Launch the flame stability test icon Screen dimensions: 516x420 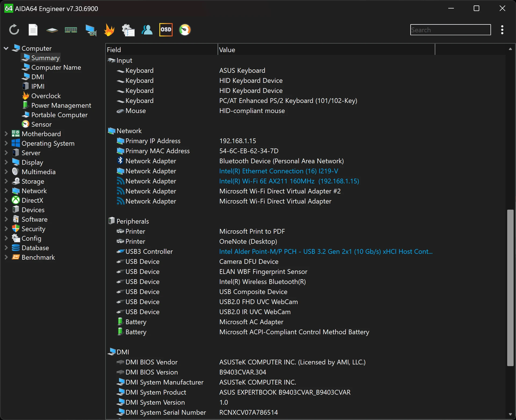pyautogui.click(x=109, y=30)
